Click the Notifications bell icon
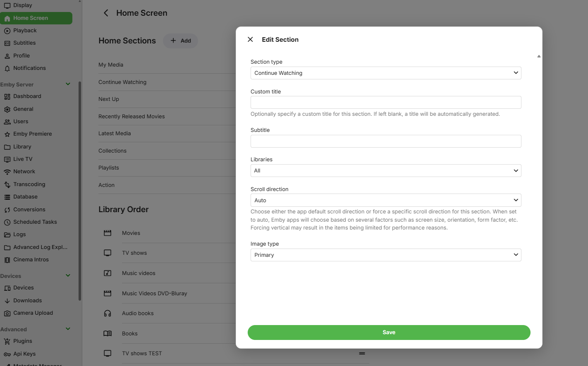Screen dimensions: 588x366 (7, 69)
